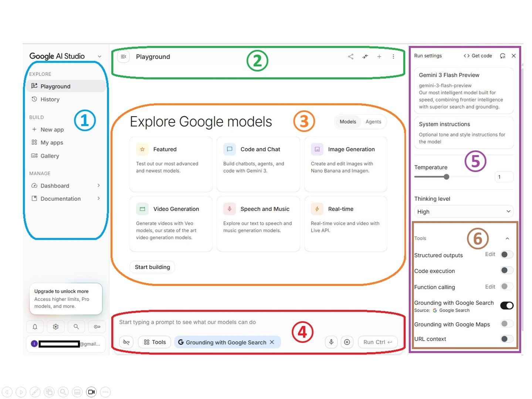
Task: Open the System instructions card
Action: (x=464, y=133)
